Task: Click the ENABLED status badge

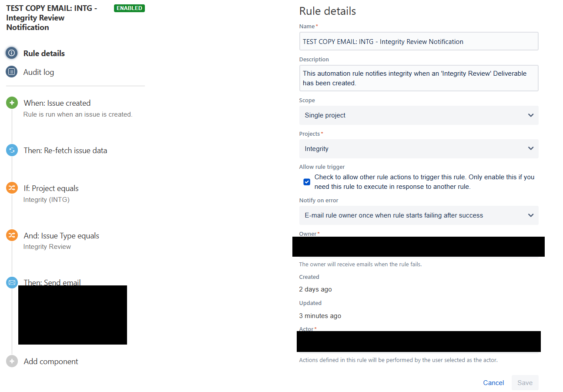Action: click(x=129, y=8)
